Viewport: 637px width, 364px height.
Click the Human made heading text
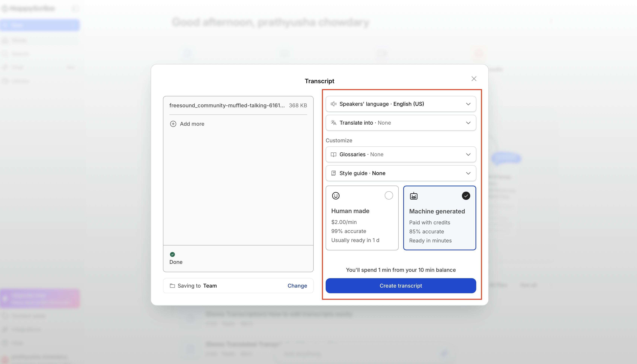tap(350, 211)
